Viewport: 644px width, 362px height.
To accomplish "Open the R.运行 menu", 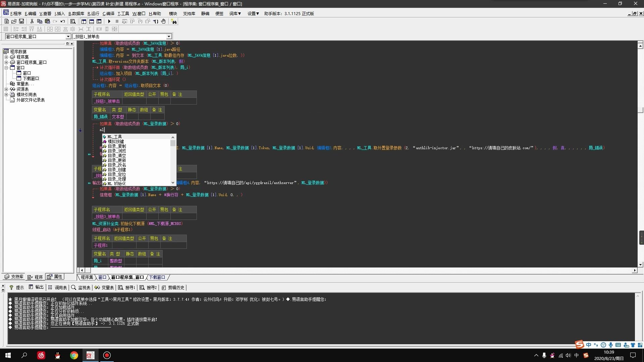I will [93, 13].
